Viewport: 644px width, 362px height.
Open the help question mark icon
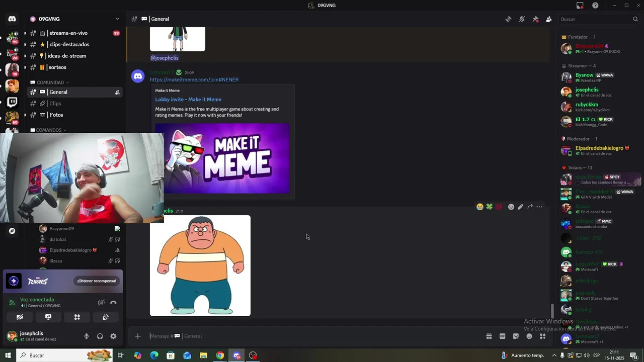(595, 6)
